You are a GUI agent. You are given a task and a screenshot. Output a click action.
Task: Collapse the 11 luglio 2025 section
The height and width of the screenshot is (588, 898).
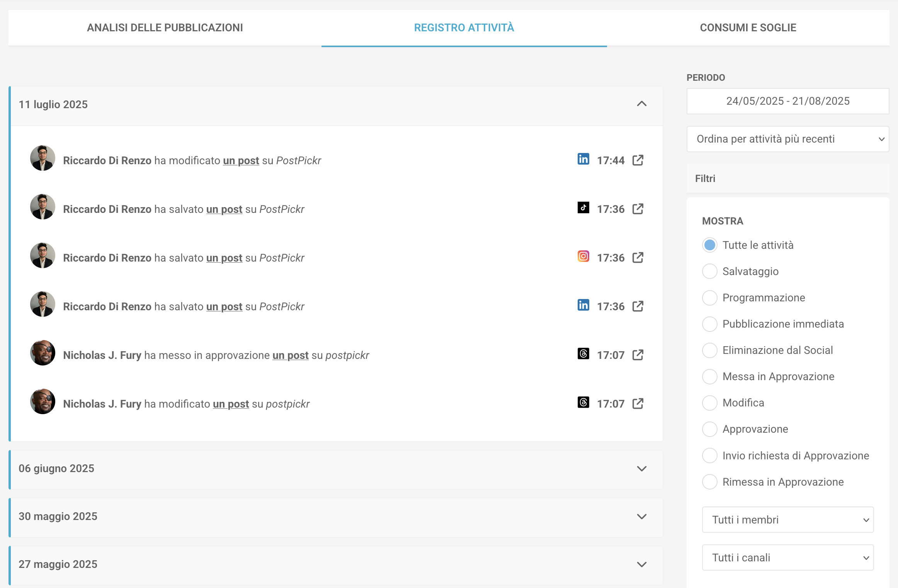[641, 104]
